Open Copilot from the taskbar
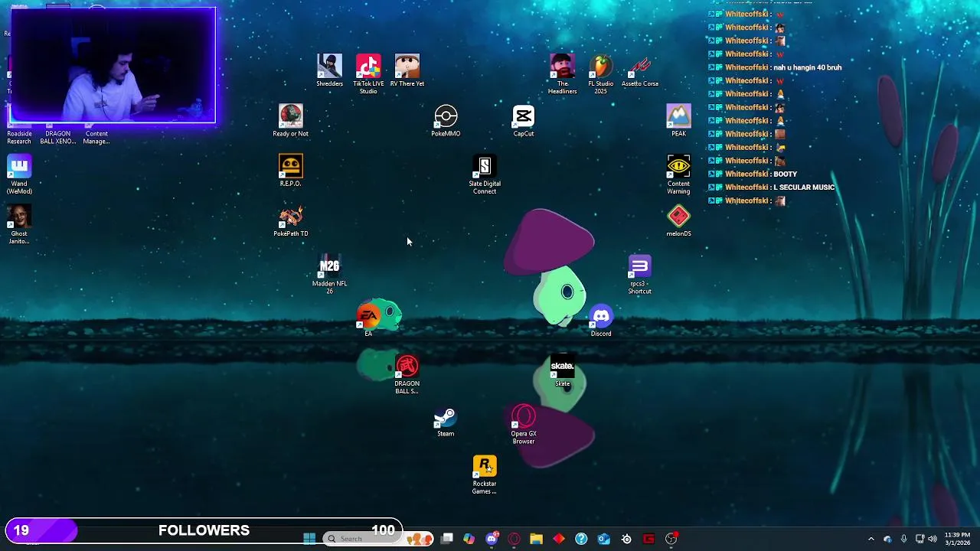Image resolution: width=980 pixels, height=551 pixels. [469, 539]
